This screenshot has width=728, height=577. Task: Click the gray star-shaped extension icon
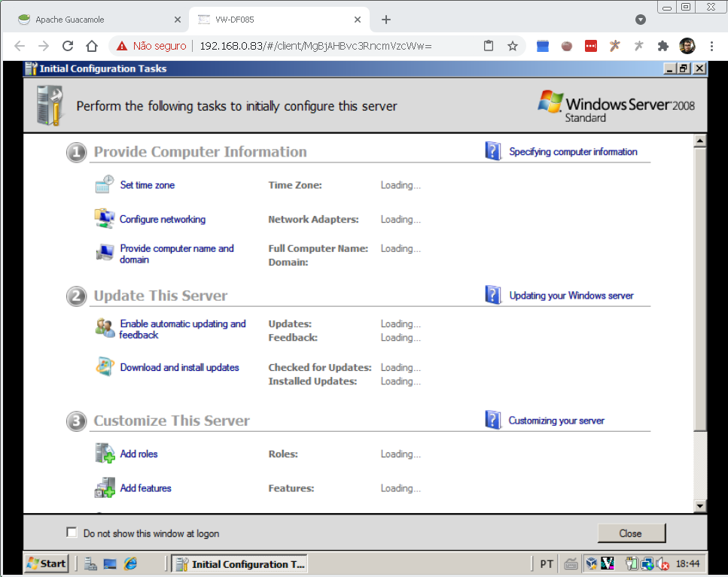[x=639, y=45]
